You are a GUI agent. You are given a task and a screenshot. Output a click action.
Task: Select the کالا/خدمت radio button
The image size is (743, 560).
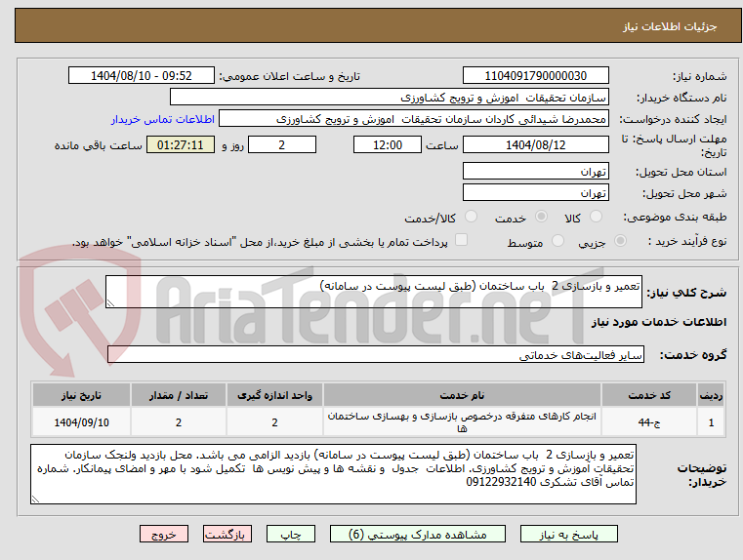point(471,217)
